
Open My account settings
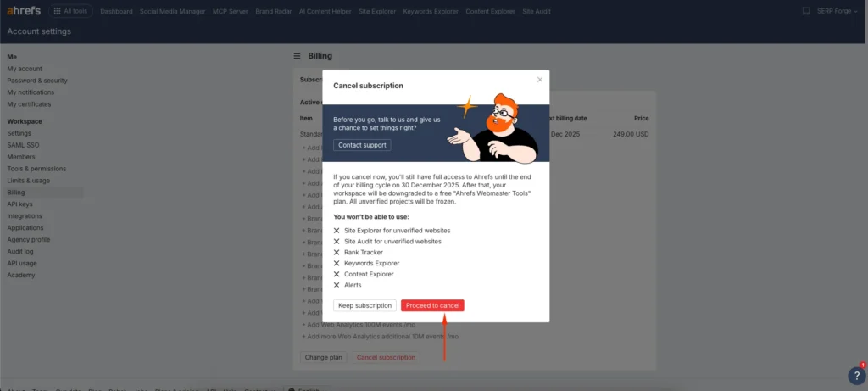(x=25, y=69)
